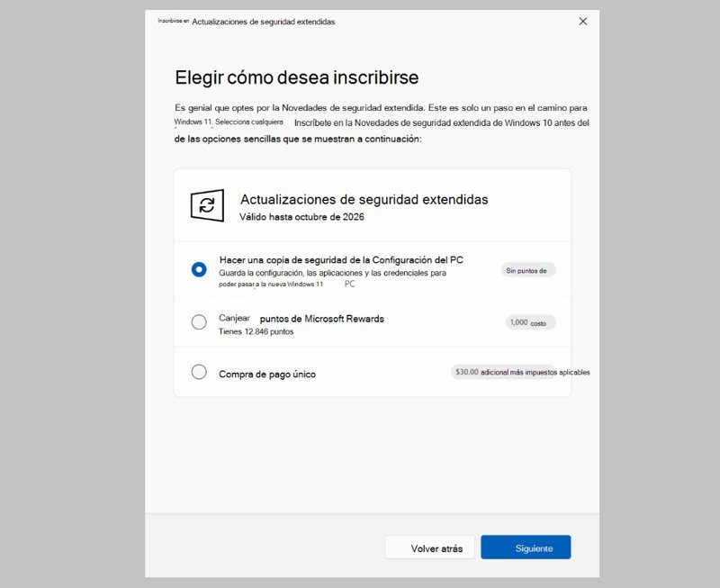Click the dialog title 'Actualizaciones de seguridad extendidas'

(x=263, y=22)
